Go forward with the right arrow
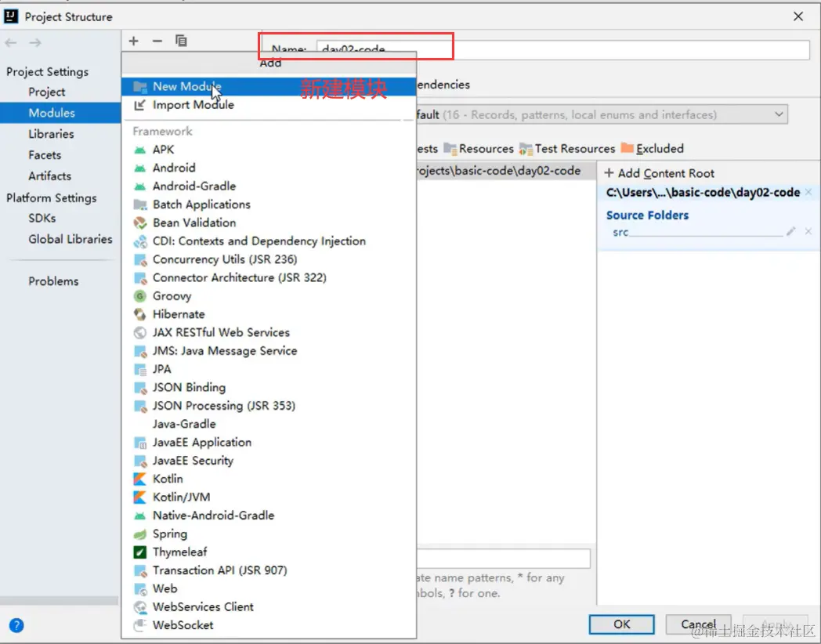This screenshot has height=644, width=821. point(35,42)
